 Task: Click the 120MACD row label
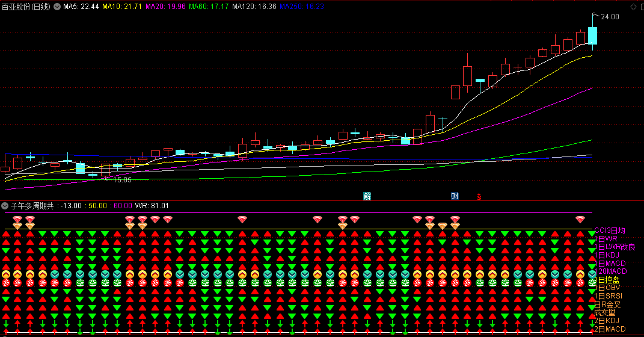point(611,271)
